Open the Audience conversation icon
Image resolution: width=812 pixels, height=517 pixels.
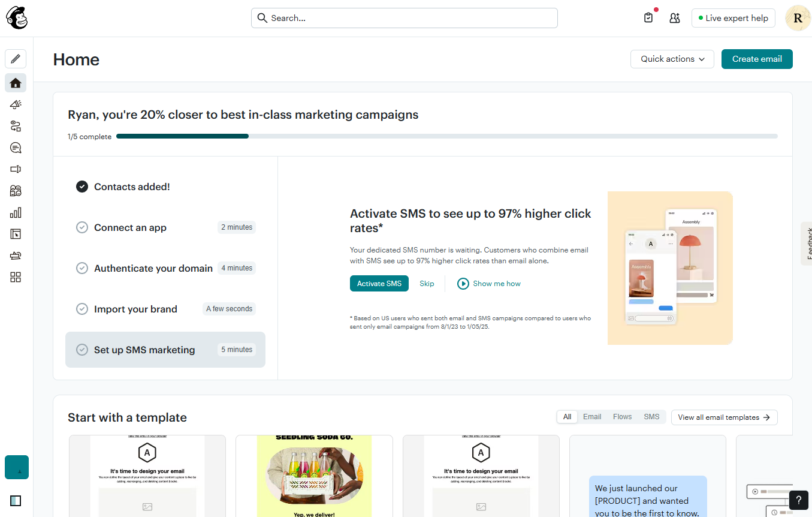[x=16, y=148]
